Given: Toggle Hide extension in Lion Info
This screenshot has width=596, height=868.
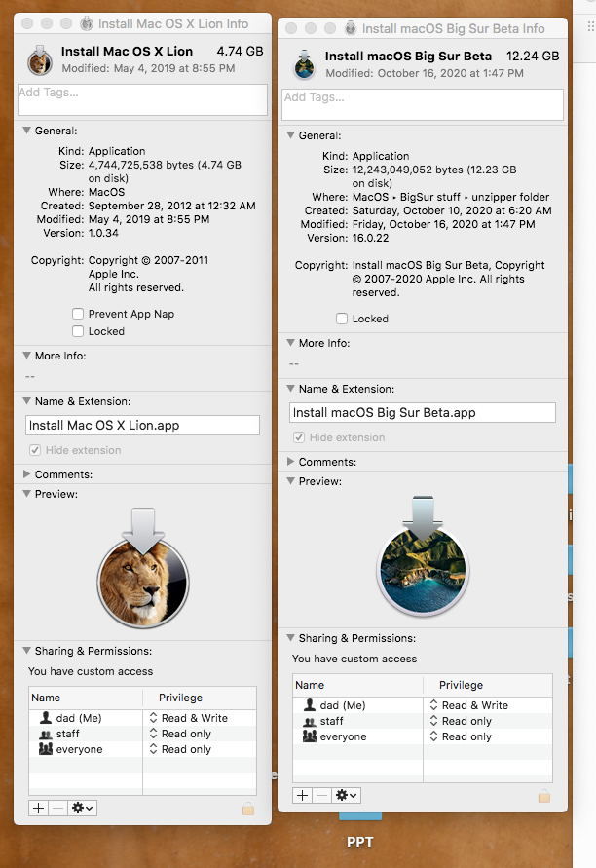Looking at the screenshot, I should [x=35, y=450].
